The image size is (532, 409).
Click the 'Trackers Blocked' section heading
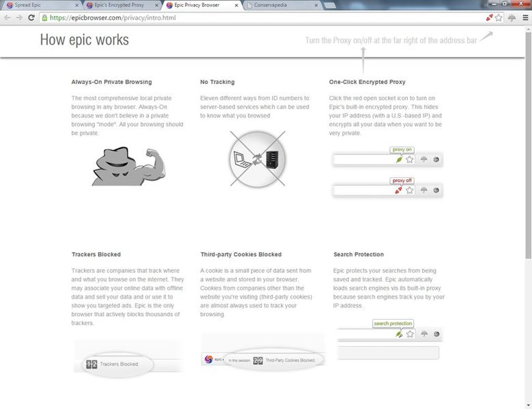pyautogui.click(x=96, y=254)
